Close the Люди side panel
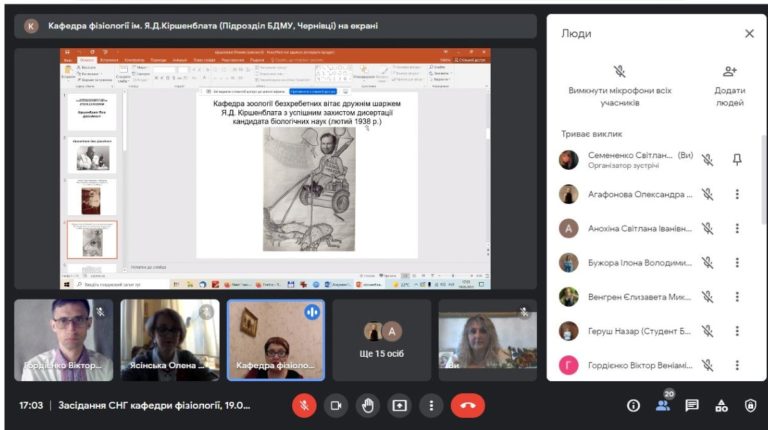The width and height of the screenshot is (768, 430). pos(749,33)
